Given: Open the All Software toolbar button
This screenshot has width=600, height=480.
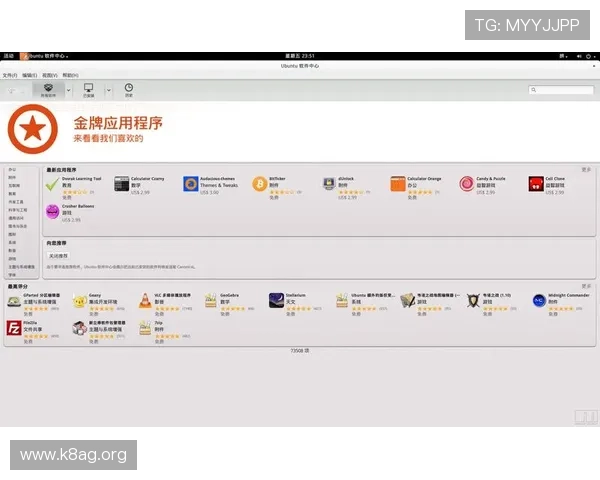Looking at the screenshot, I should pos(48,90).
